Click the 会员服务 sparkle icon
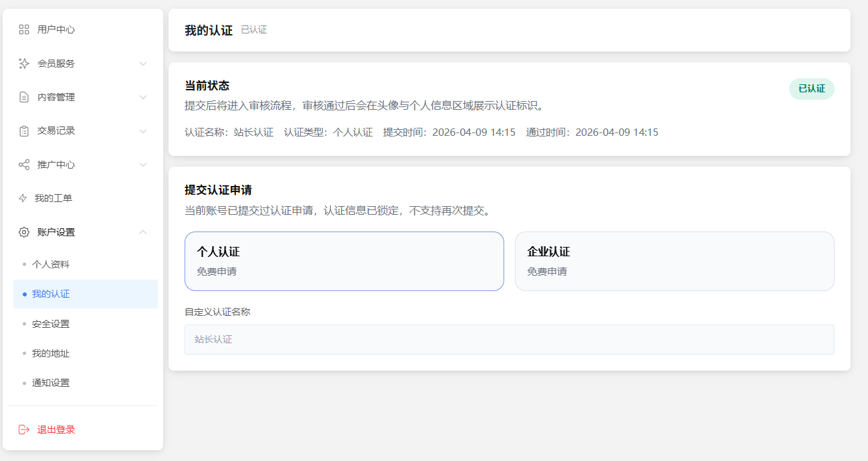The height and width of the screenshot is (461, 868). (x=24, y=64)
